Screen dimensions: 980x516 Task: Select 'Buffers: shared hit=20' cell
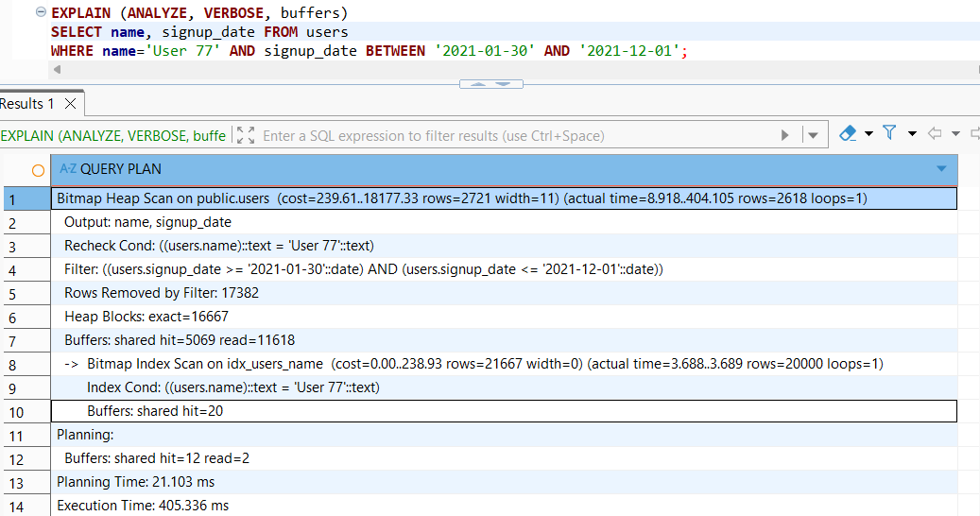[x=504, y=411]
